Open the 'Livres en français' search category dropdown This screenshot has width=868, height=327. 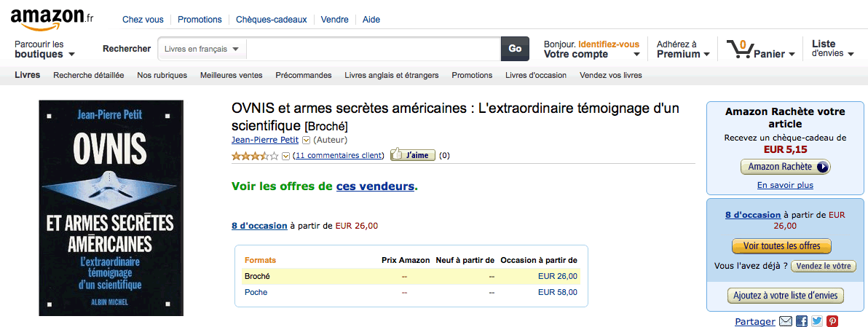(x=202, y=49)
